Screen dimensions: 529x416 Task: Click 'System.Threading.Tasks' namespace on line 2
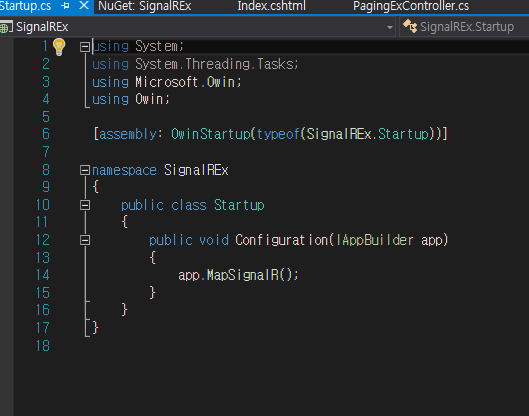[214, 64]
